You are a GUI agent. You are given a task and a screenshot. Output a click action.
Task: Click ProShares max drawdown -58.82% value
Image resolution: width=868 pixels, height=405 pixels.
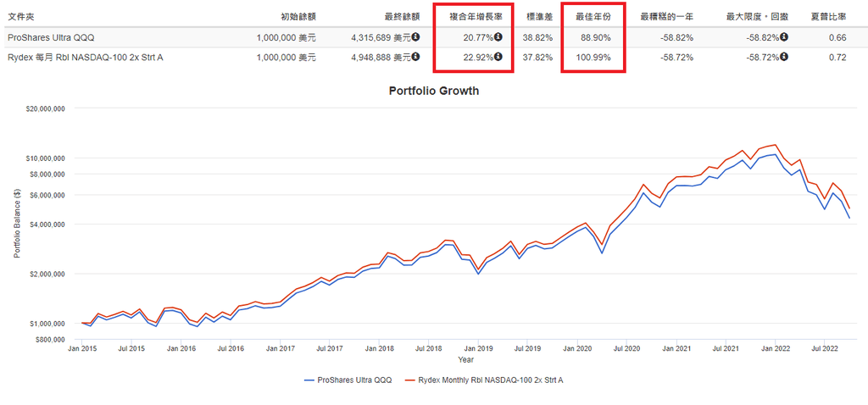pyautogui.click(x=764, y=38)
